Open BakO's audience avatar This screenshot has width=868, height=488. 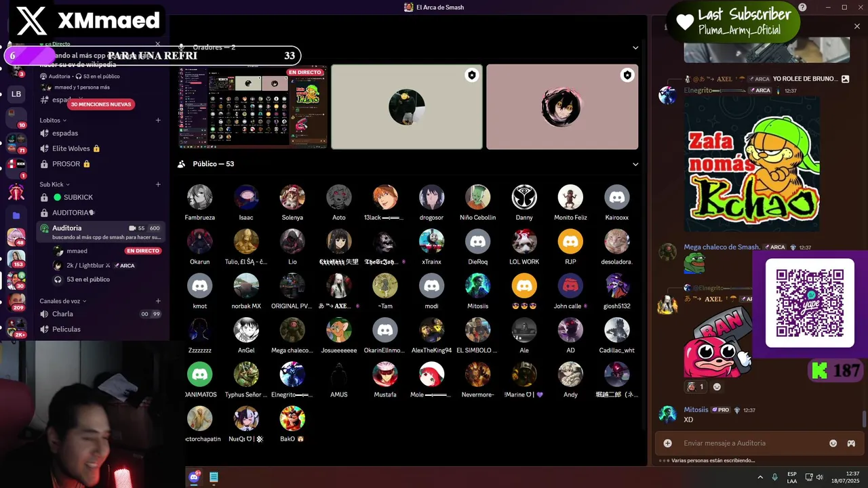(x=292, y=418)
